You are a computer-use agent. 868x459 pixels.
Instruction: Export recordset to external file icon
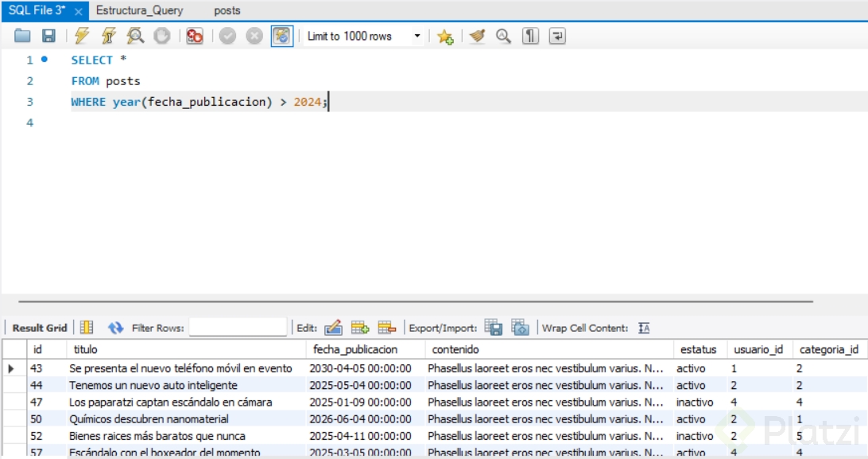coord(494,327)
